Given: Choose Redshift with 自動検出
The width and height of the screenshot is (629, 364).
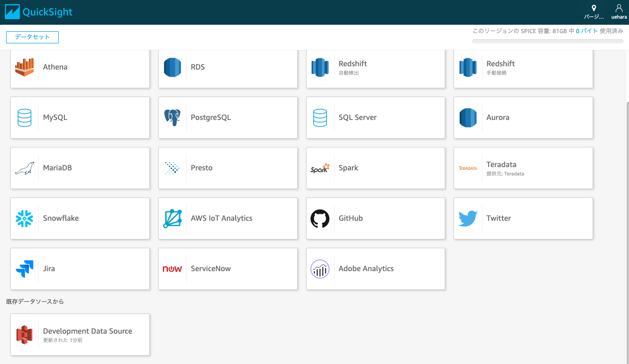Looking at the screenshot, I should pyautogui.click(x=375, y=68).
